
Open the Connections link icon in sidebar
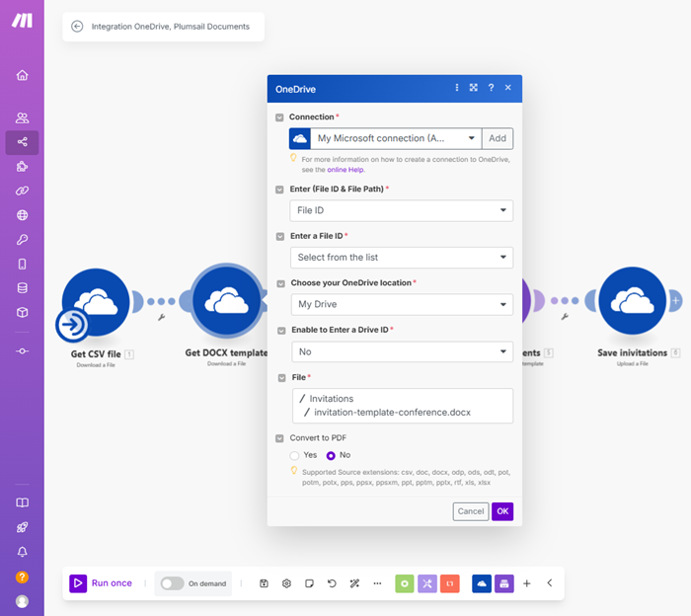pos(22,191)
